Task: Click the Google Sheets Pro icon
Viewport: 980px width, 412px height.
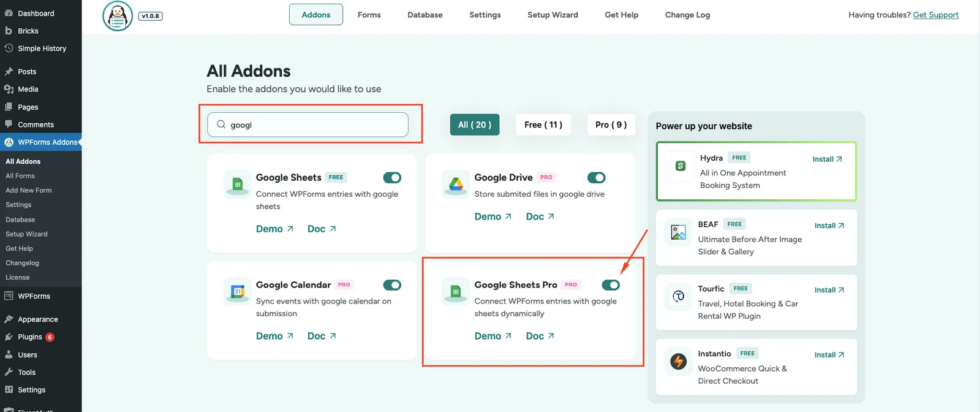Action: point(456,291)
